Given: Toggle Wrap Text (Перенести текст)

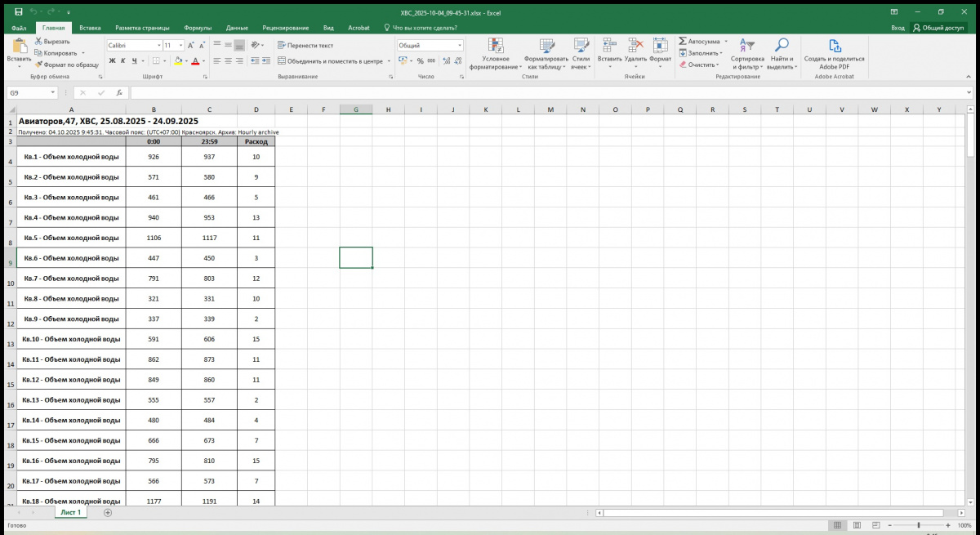Looking at the screenshot, I should (x=305, y=46).
